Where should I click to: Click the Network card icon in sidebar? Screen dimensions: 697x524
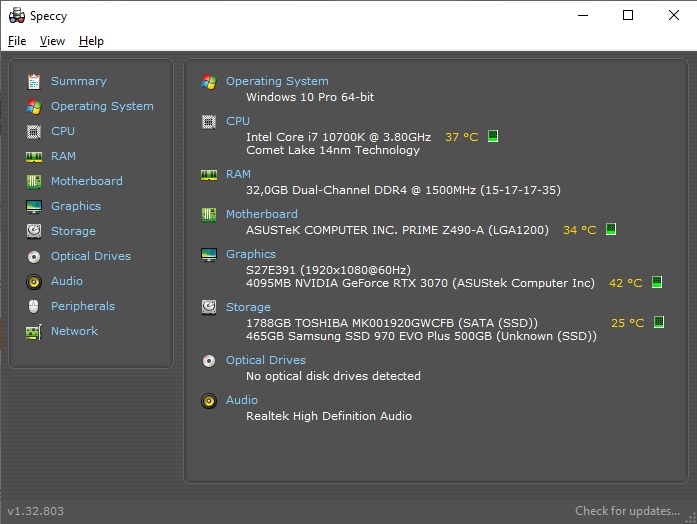pyautogui.click(x=34, y=332)
